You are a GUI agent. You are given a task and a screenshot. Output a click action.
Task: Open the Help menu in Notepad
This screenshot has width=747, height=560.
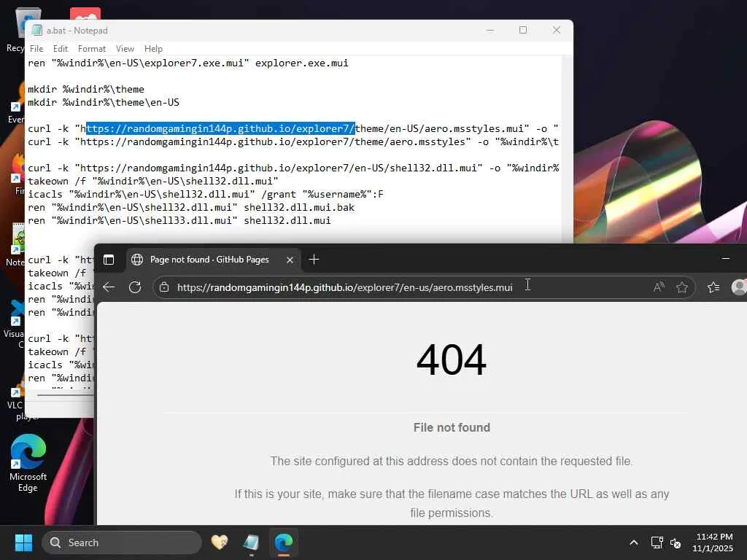tap(153, 49)
